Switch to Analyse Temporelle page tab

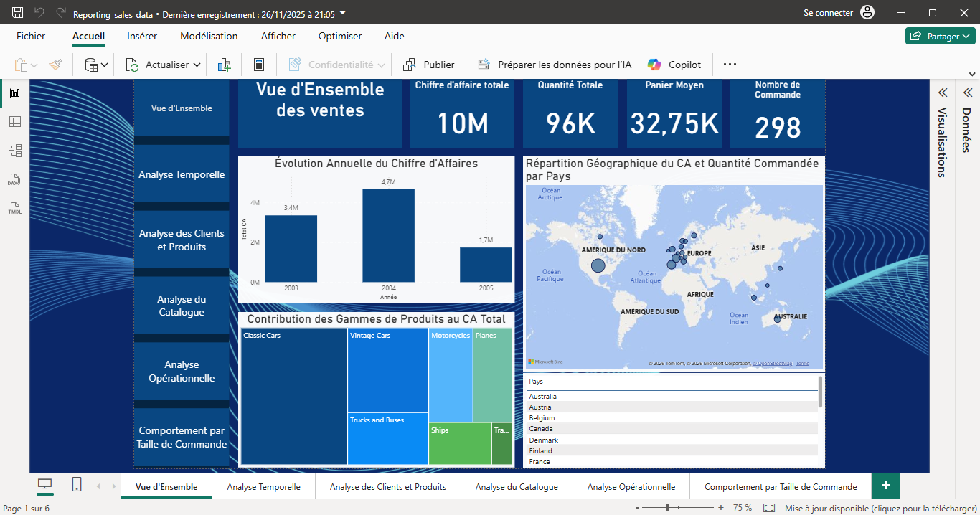click(263, 486)
